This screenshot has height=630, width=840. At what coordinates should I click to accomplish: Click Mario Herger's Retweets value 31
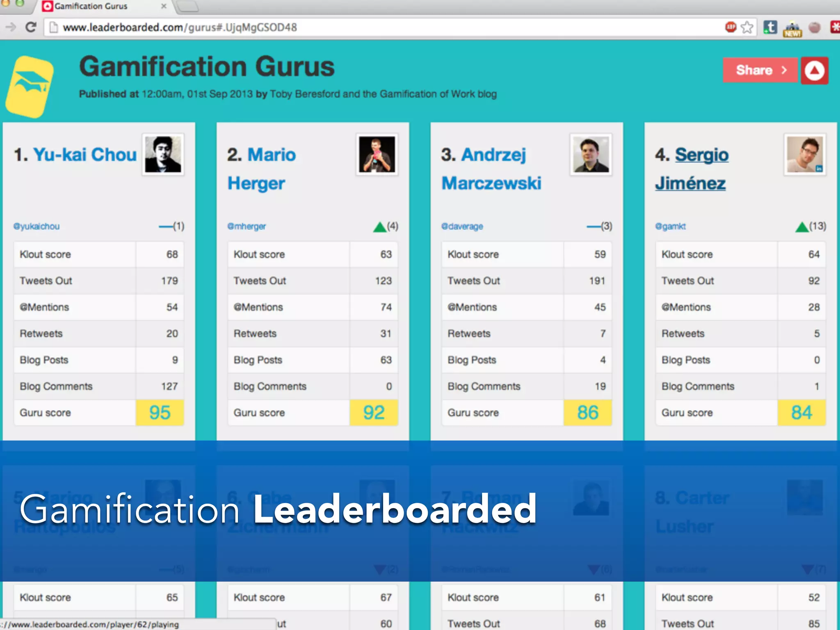pos(386,333)
